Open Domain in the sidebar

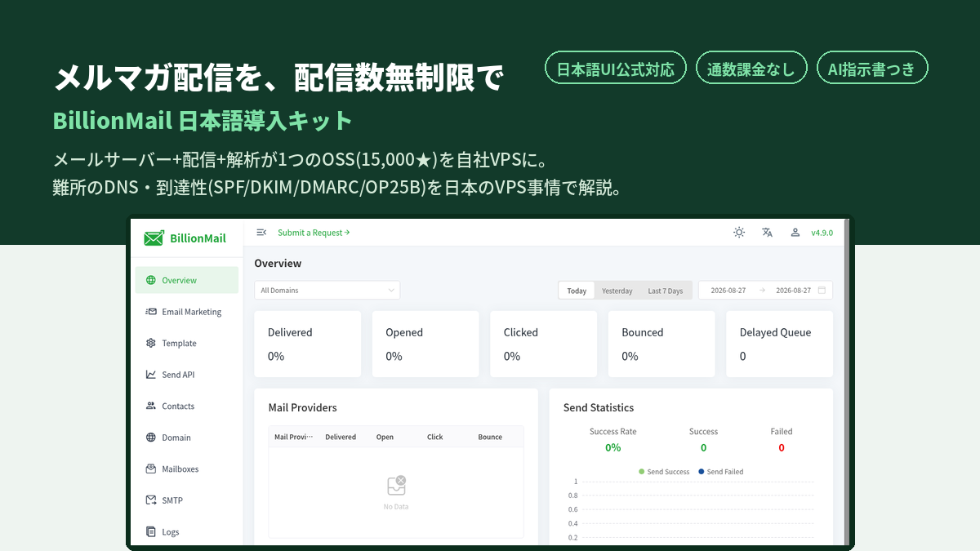[x=187, y=438]
